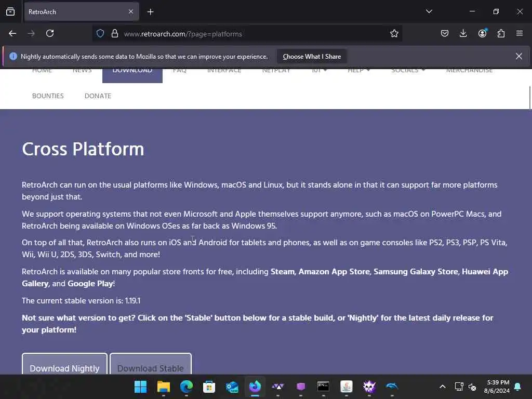Switch to Firefox Nightly taskbar icon
Viewport: 532px width, 399px height.
[x=255, y=387]
